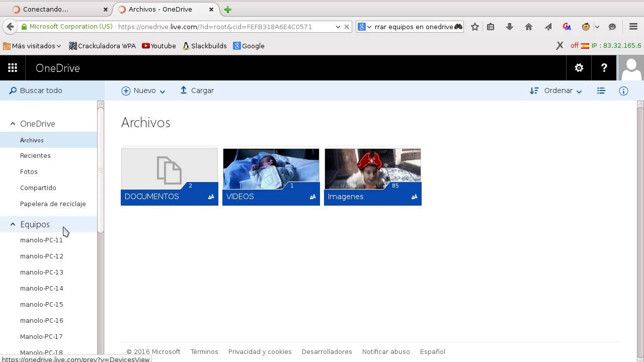
Task: Show the information details pane
Action: click(x=623, y=91)
